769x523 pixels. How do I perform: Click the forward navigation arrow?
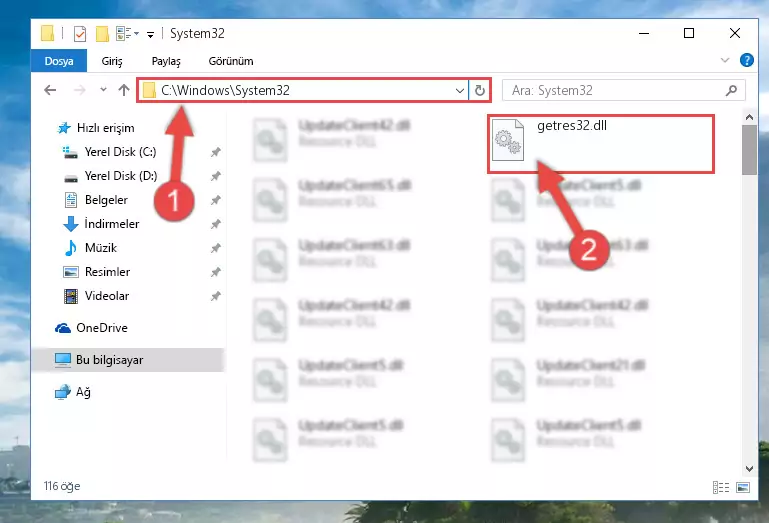click(x=79, y=90)
